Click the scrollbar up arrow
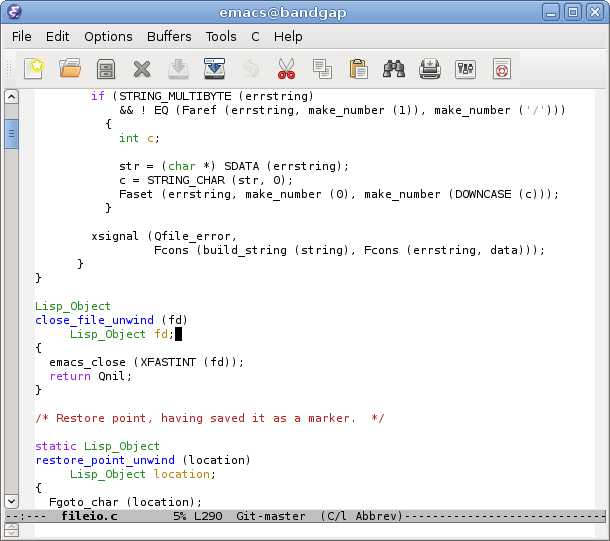 (12, 96)
